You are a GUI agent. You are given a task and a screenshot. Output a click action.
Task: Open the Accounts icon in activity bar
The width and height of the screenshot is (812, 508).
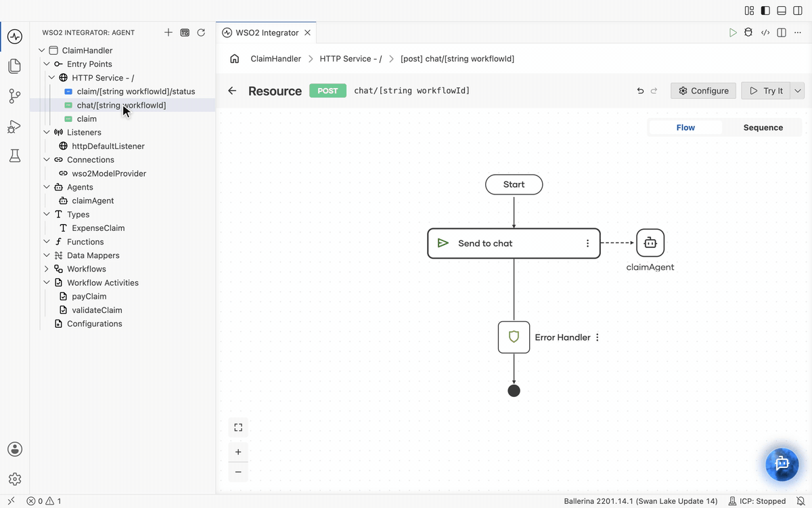pyautogui.click(x=15, y=449)
